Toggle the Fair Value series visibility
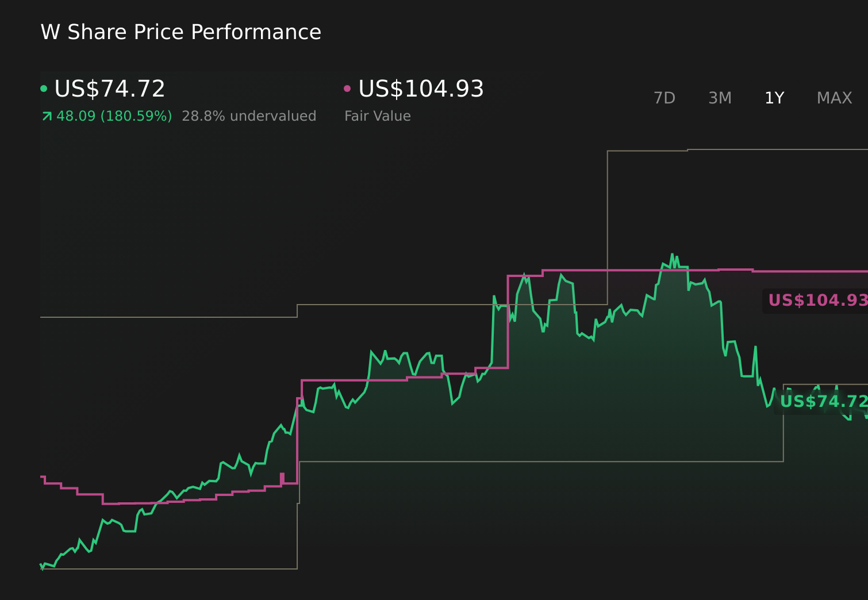The image size is (868, 600). click(420, 88)
